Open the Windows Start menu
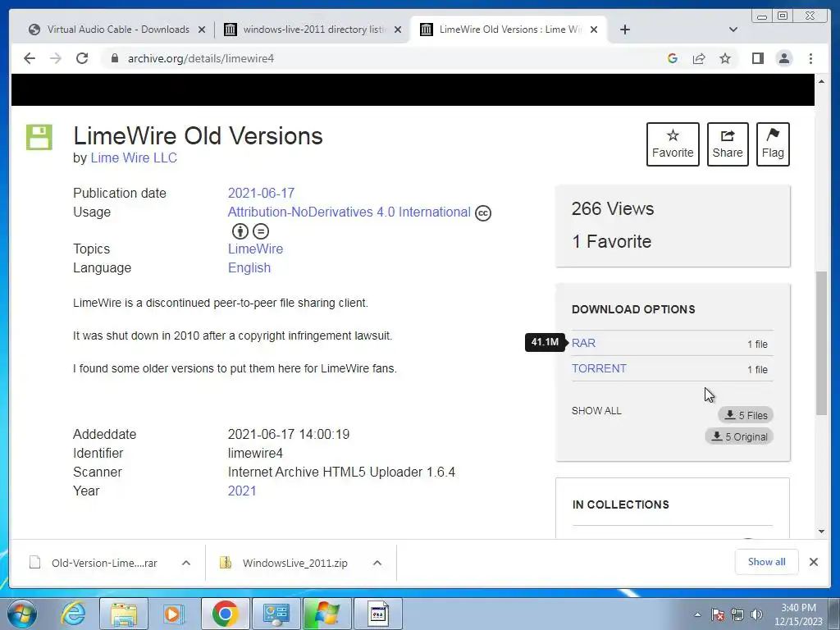Screen dimensions: 840x630 pyautogui.click(x=22, y=614)
